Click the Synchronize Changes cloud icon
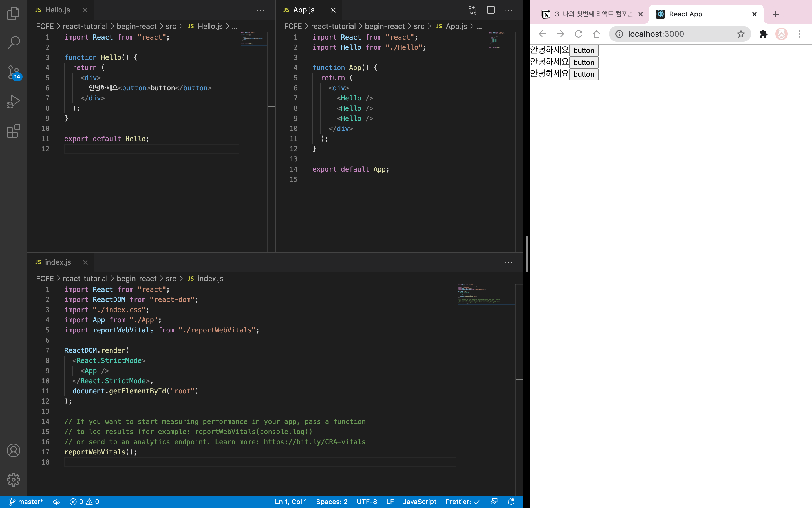The height and width of the screenshot is (508, 812). point(56,502)
